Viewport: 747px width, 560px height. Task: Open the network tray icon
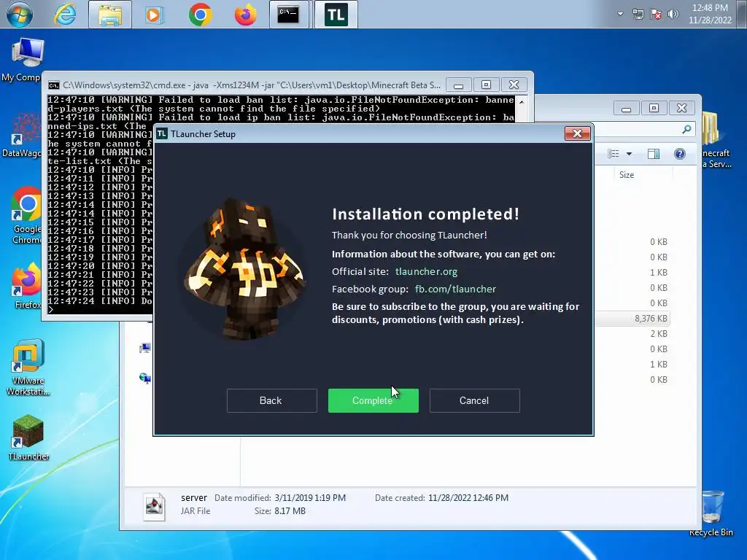(x=638, y=15)
